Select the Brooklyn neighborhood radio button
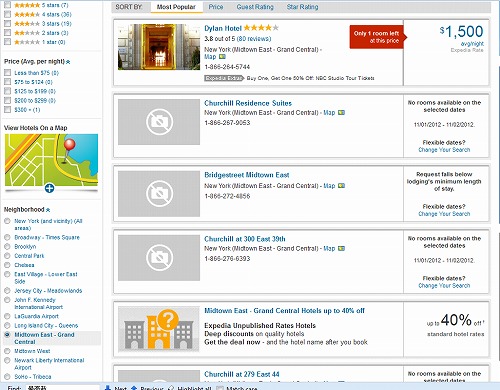The image size is (500, 390). click(7, 247)
